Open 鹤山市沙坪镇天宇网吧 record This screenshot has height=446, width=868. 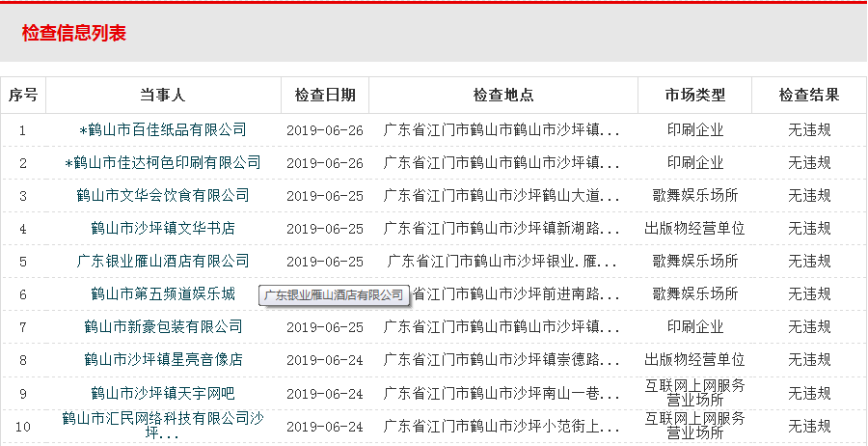click(163, 393)
